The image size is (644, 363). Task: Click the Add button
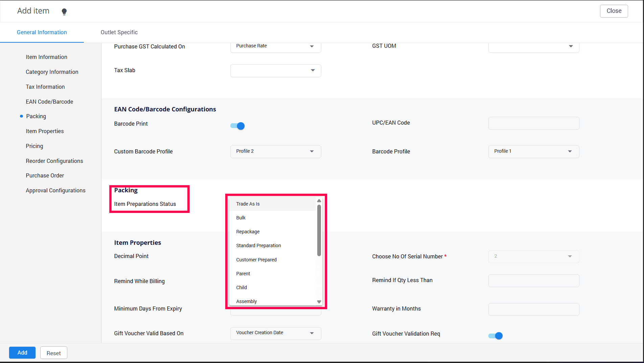tap(22, 353)
